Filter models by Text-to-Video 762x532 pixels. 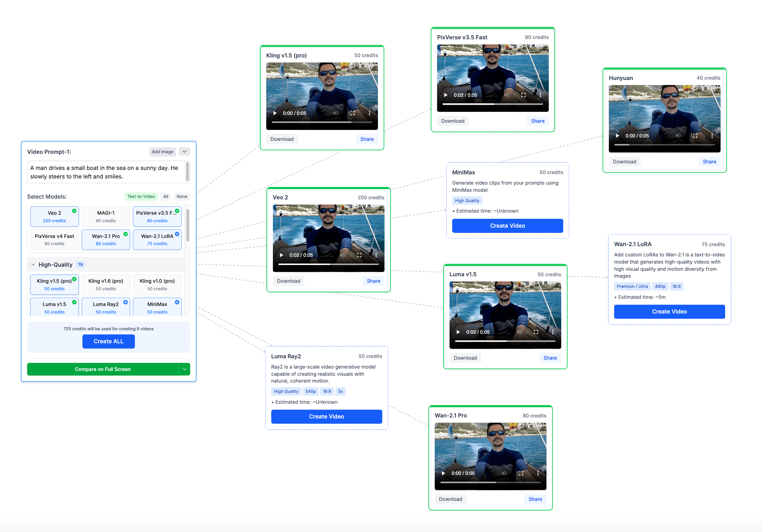point(141,197)
